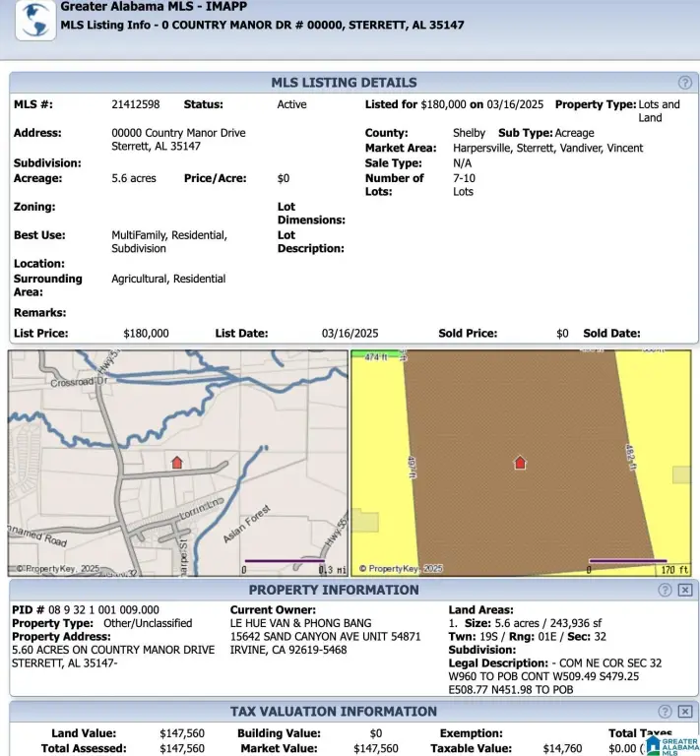Open help for Tax Valuation Information

pyautogui.click(x=666, y=711)
